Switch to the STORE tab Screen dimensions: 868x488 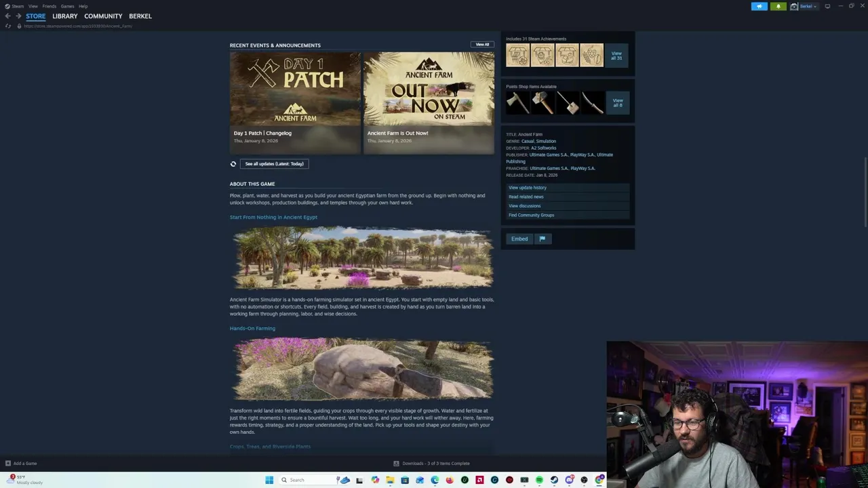click(x=36, y=16)
